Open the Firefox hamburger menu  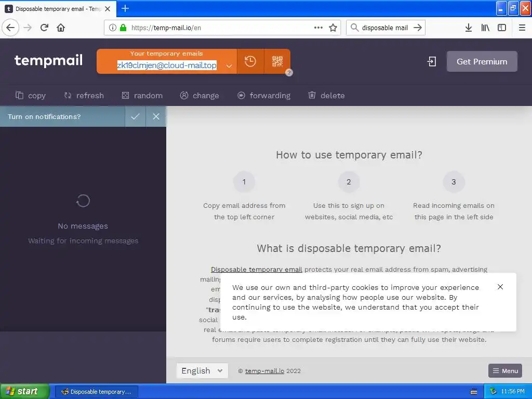click(x=522, y=28)
